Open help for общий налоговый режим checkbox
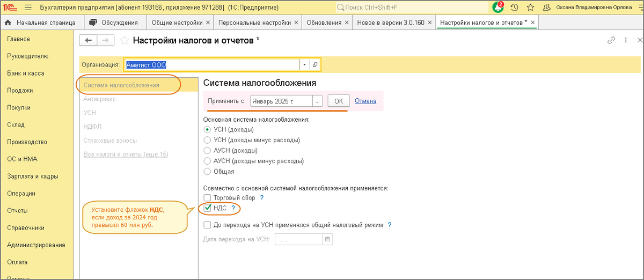Screen dimensions: 644x280 coord(390,225)
